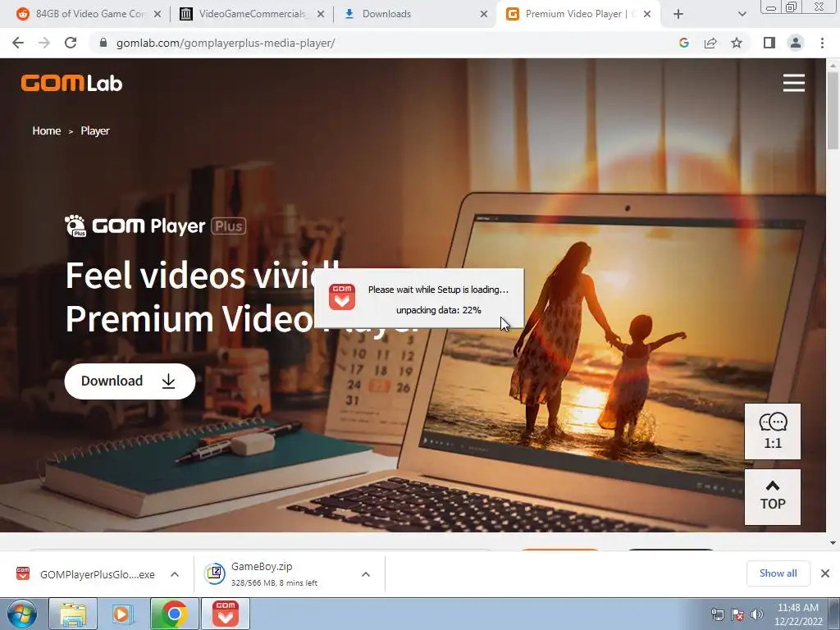Click the GOM Player Plus logo
Viewport: 840px width, 630px height.
click(155, 226)
